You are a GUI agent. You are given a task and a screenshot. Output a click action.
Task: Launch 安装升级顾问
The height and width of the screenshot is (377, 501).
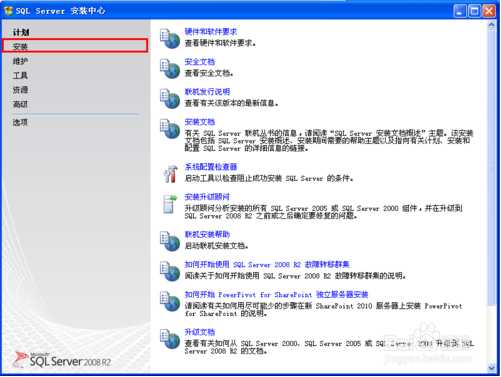click(207, 197)
